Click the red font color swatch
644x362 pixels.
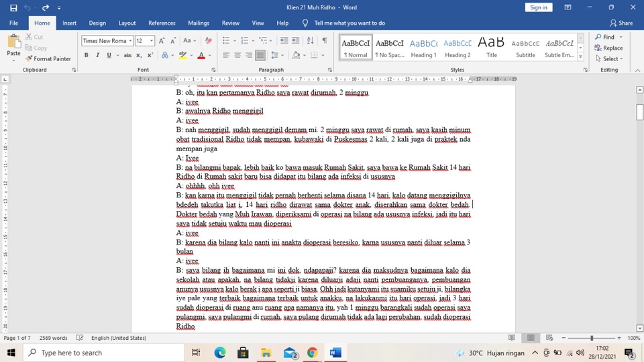(x=201, y=55)
